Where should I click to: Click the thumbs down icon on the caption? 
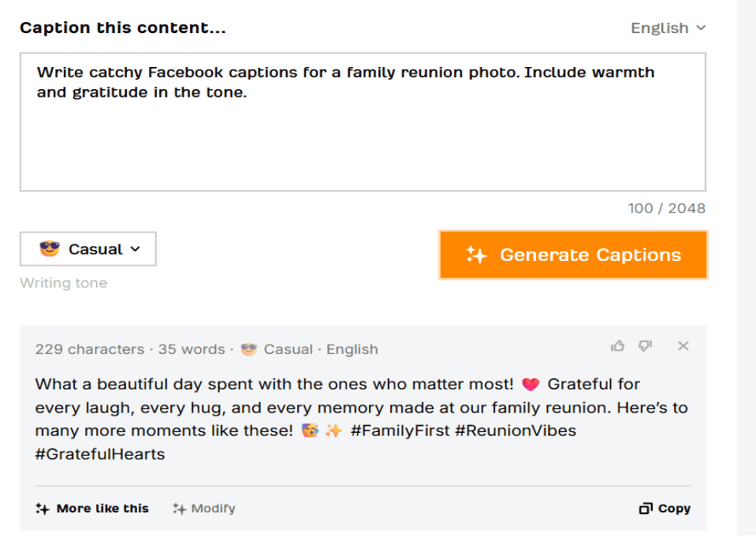pos(645,346)
